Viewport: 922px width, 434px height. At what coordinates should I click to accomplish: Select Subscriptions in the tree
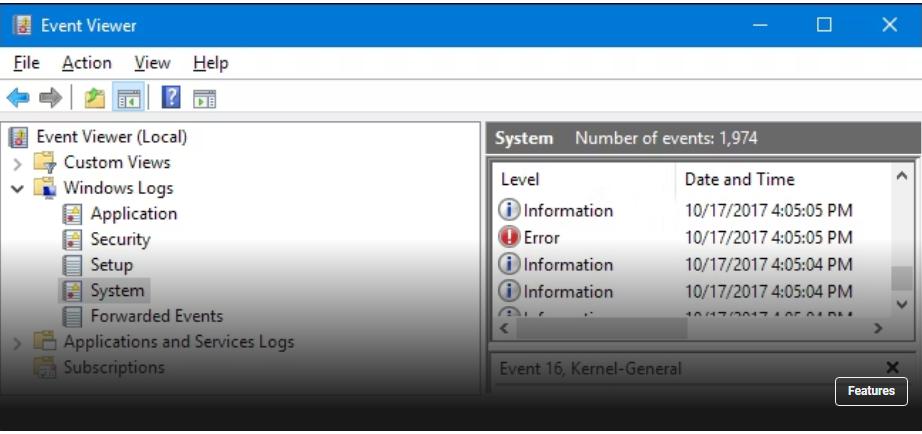(114, 368)
